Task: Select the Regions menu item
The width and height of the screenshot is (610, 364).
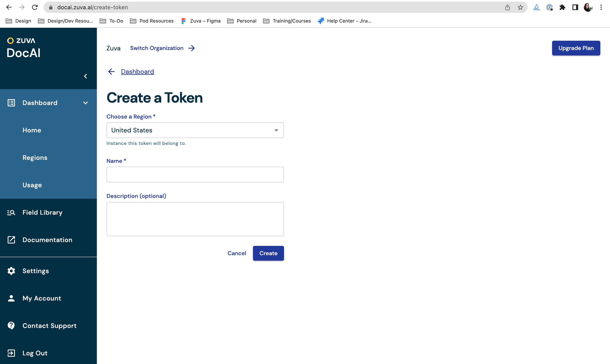Action: (35, 157)
